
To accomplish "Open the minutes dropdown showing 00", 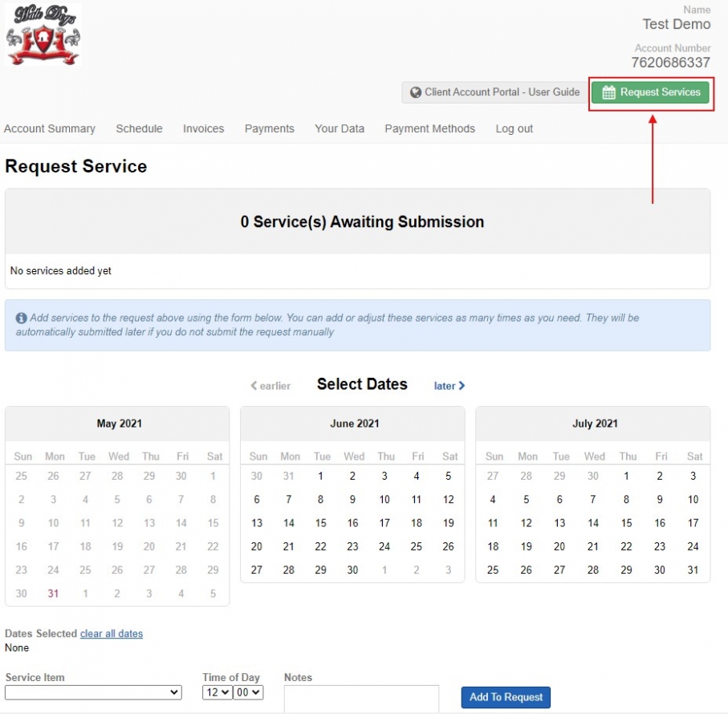I will pos(248,692).
